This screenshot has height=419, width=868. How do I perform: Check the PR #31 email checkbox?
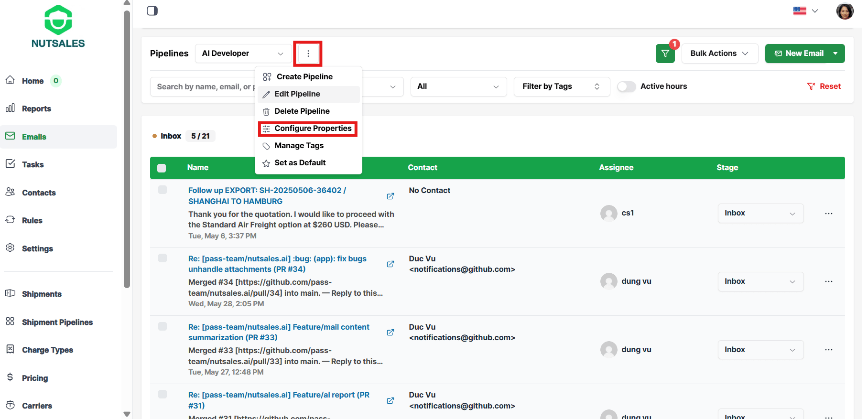(x=163, y=394)
